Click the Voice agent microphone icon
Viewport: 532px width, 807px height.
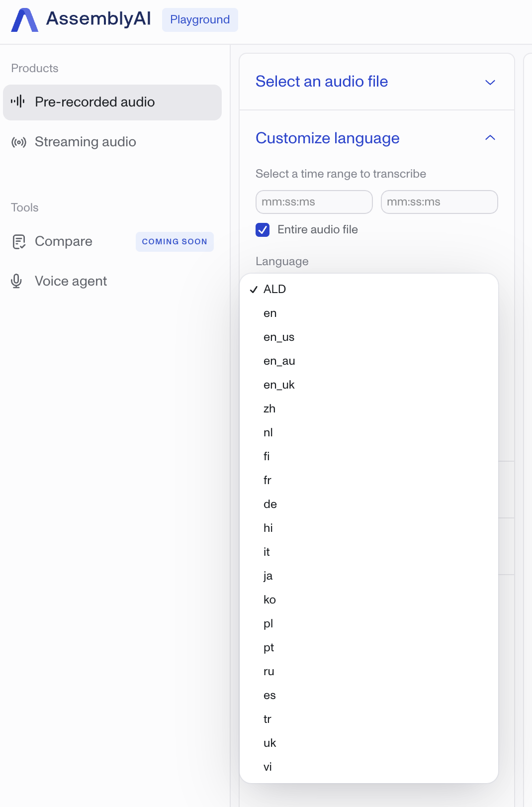tap(16, 281)
